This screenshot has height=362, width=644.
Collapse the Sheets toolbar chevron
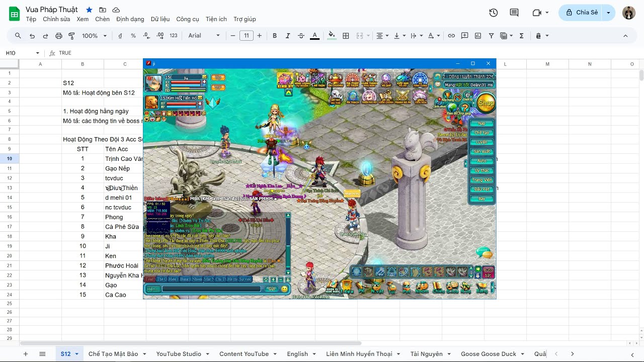tap(625, 36)
